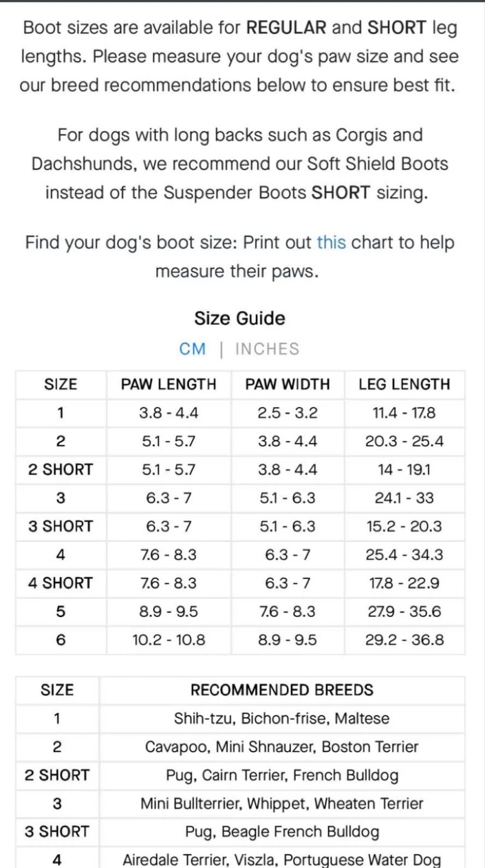485x868 pixels.
Task: Select Mini Bullterrier, Whippet, Wheaten Terrier row
Action: 282,804
